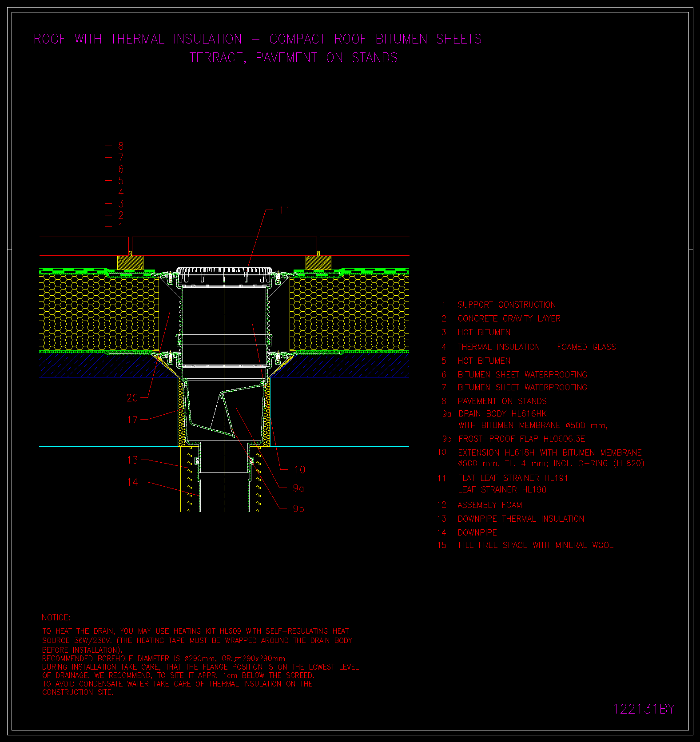Click legend entry 'CONCRETE GRAVITY LAYER'
Viewport: 700px width, 742px height.
point(509,319)
